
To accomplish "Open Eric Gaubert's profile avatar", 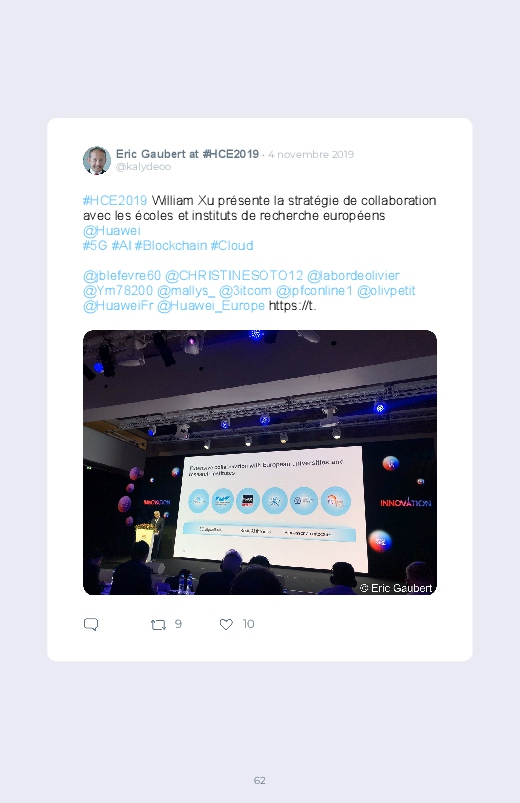I will (97, 160).
